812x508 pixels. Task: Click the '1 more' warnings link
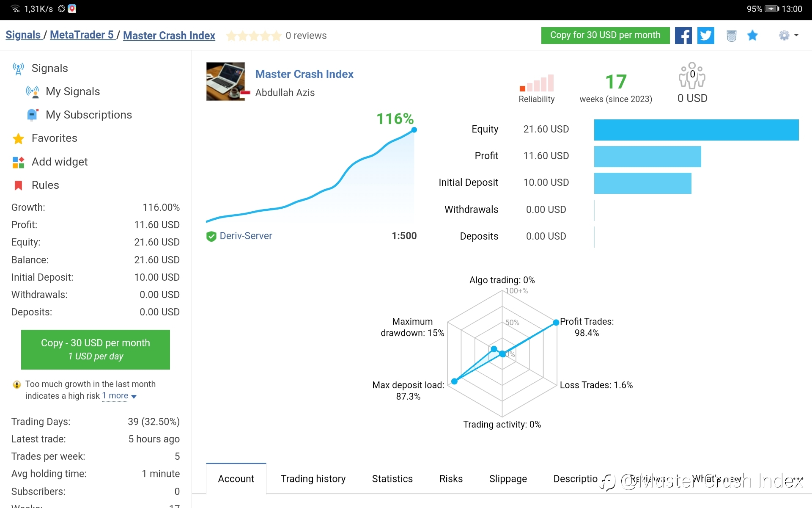point(115,396)
